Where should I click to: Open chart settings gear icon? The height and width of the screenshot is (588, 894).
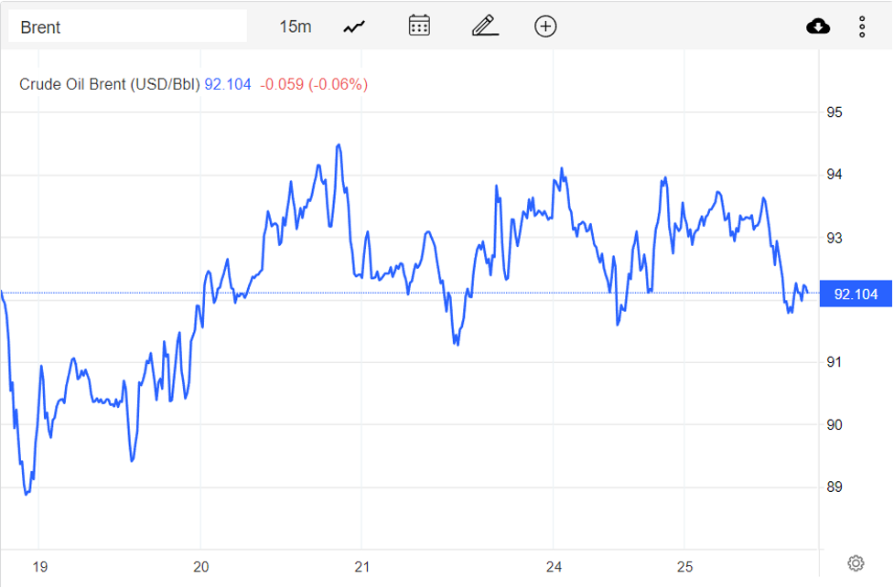(856, 562)
